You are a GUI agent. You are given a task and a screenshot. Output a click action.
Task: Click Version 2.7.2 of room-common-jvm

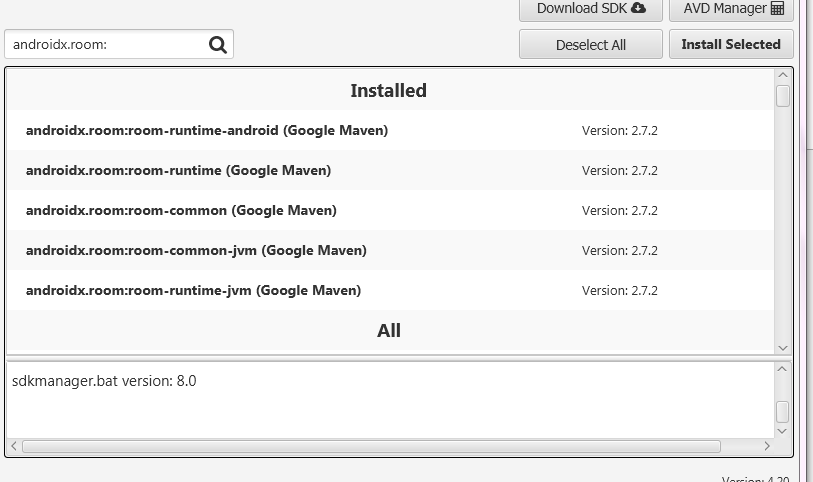coord(620,251)
